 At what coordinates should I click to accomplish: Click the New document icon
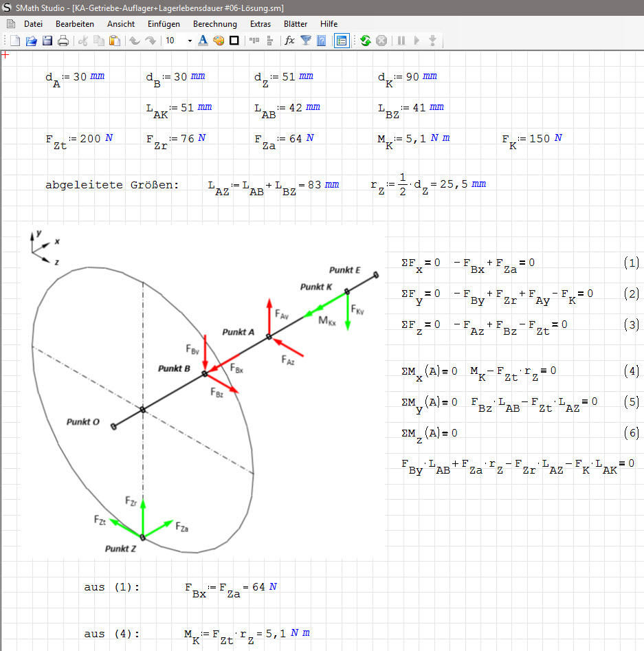click(15, 41)
